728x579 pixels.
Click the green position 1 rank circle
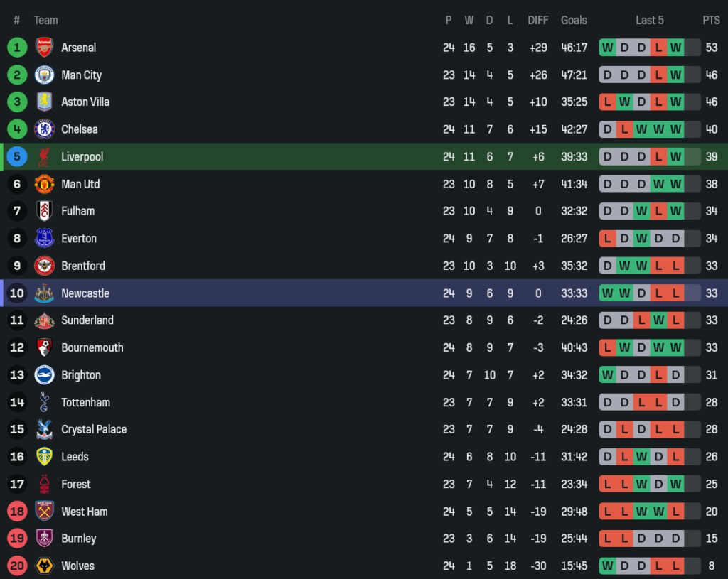pyautogui.click(x=17, y=48)
